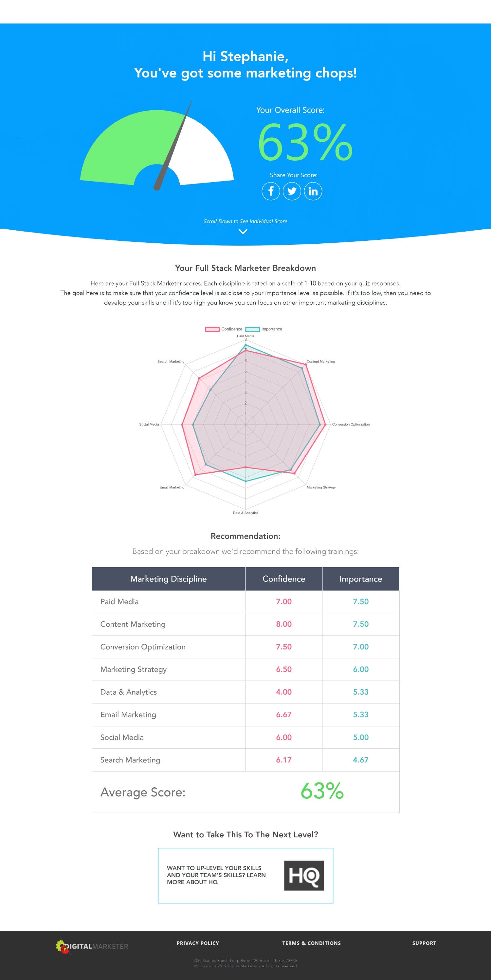Toggle the Confidence legend item

pos(224,329)
